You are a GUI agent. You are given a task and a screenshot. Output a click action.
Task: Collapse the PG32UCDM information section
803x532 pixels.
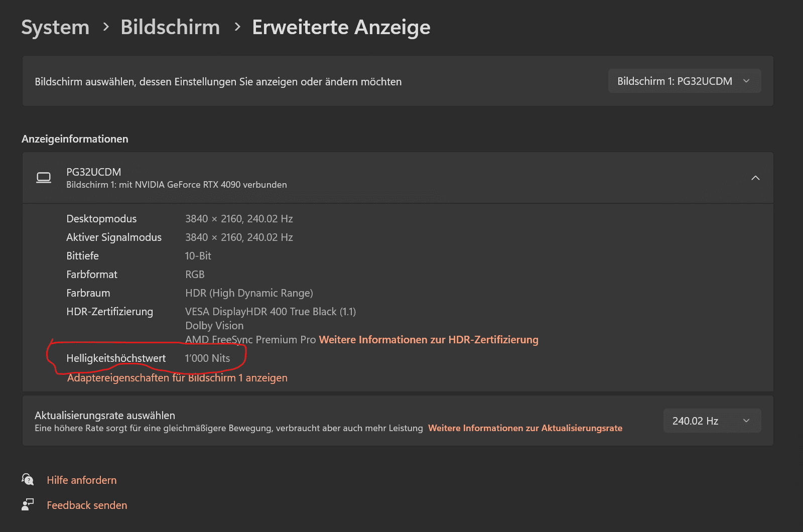pyautogui.click(x=755, y=178)
